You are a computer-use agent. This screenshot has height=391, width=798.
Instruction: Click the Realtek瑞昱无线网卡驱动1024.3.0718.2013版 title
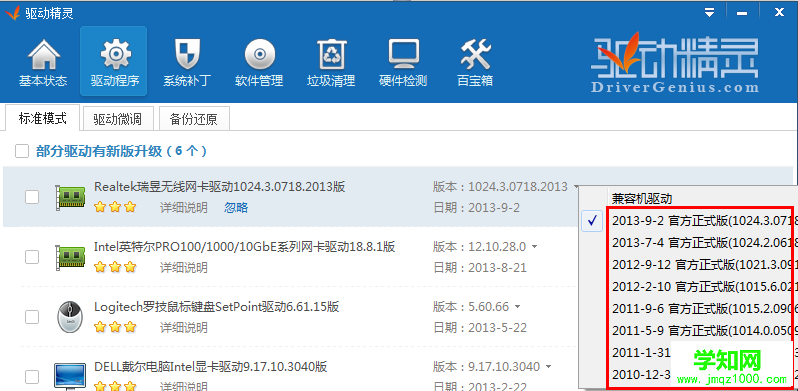point(220,187)
